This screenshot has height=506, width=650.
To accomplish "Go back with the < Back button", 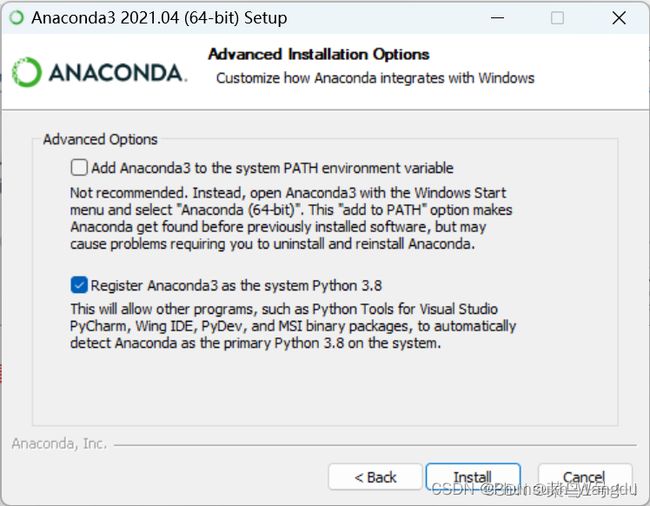I will coord(375,477).
